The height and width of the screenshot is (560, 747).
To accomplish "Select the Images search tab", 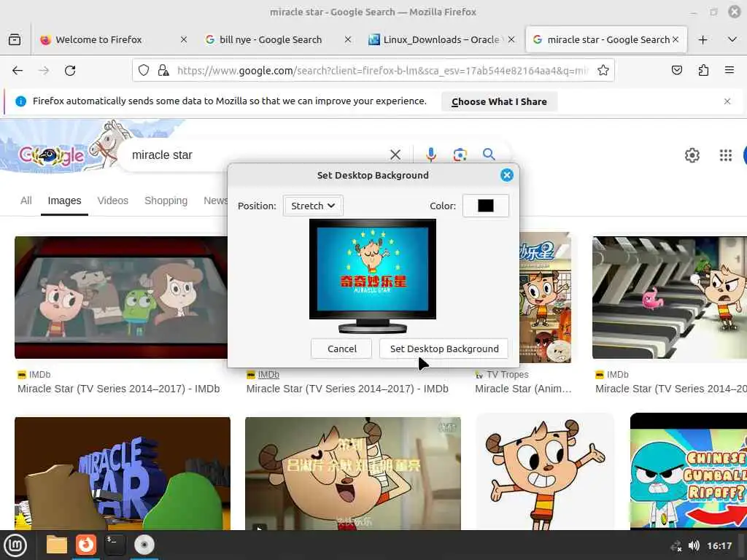I will click(x=64, y=201).
